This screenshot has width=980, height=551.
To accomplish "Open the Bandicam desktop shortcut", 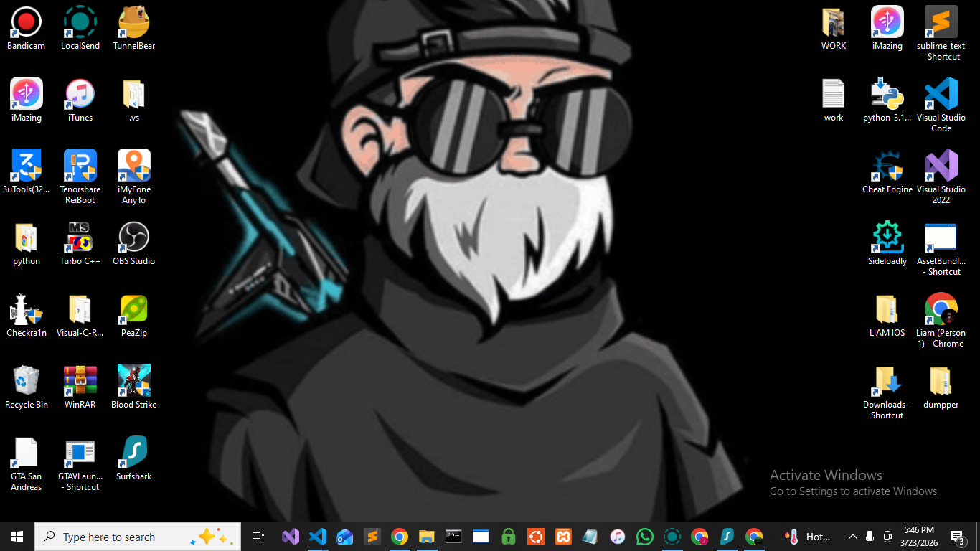I will point(27,23).
